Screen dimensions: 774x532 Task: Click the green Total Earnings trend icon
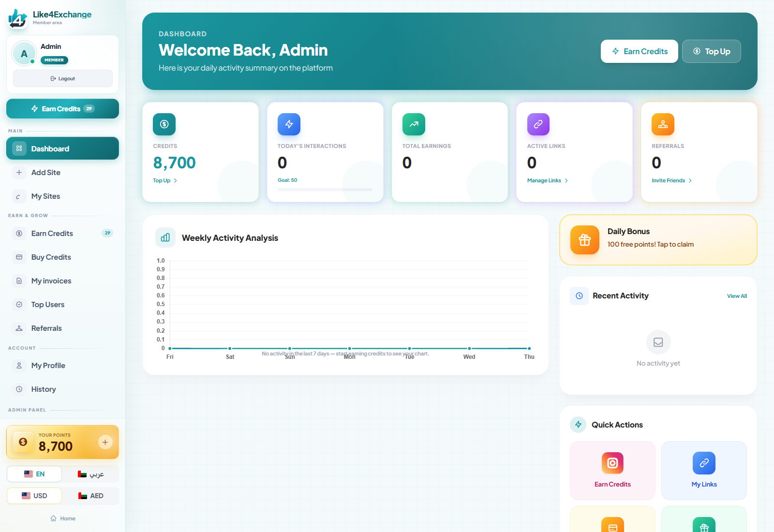point(414,124)
